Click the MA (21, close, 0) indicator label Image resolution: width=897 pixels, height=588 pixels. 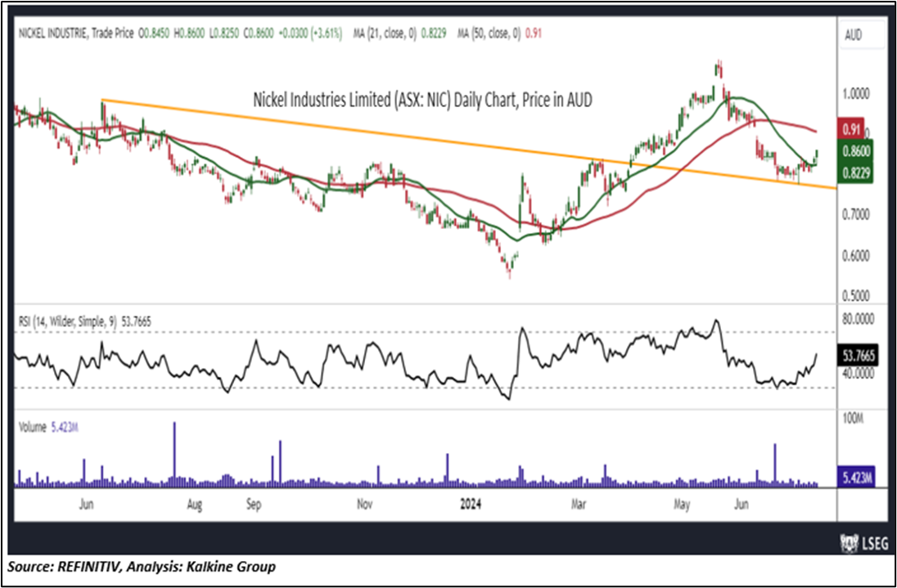tap(385, 34)
